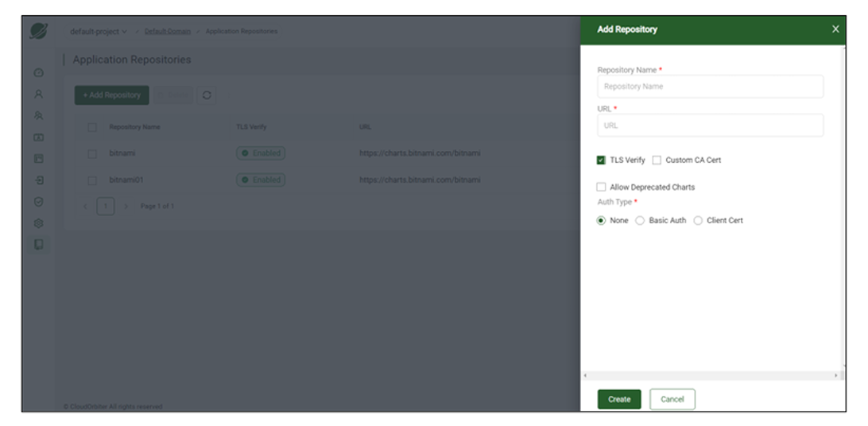Click the Default-Domain breadcrumb link
This screenshot has height=426, width=868.
167,32
